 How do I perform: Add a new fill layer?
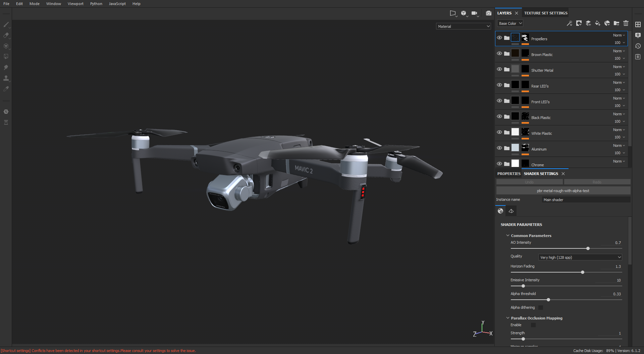pyautogui.click(x=598, y=23)
